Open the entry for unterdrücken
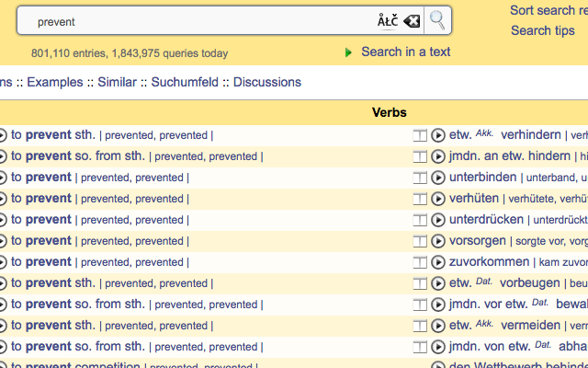Screen dimensions: 588x368 coord(486,220)
